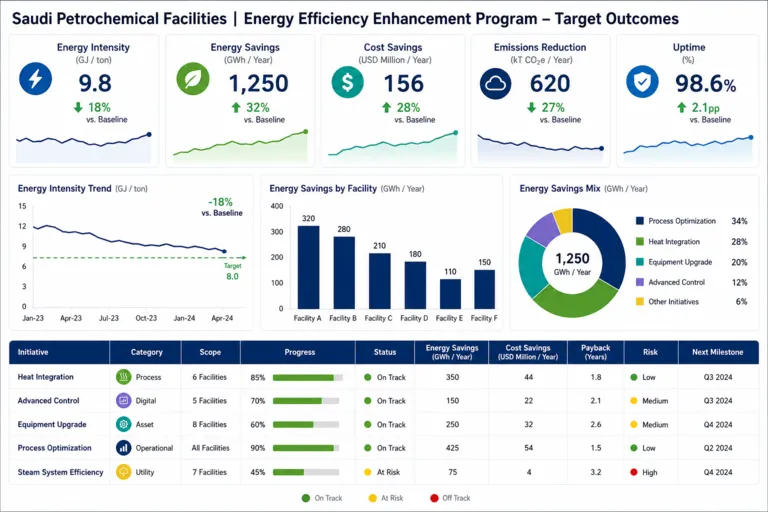Select the Equipment Upgrade legend swatch
The image size is (768, 512).
pyautogui.click(x=640, y=262)
